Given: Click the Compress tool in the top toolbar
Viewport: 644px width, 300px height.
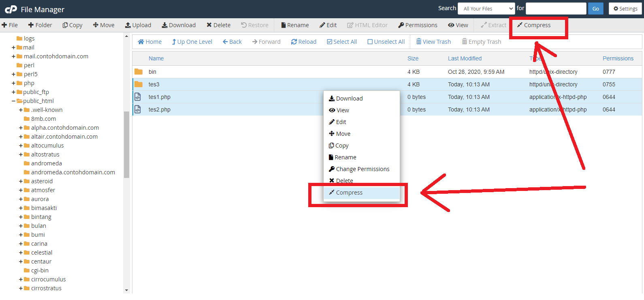Looking at the screenshot, I should 533,25.
